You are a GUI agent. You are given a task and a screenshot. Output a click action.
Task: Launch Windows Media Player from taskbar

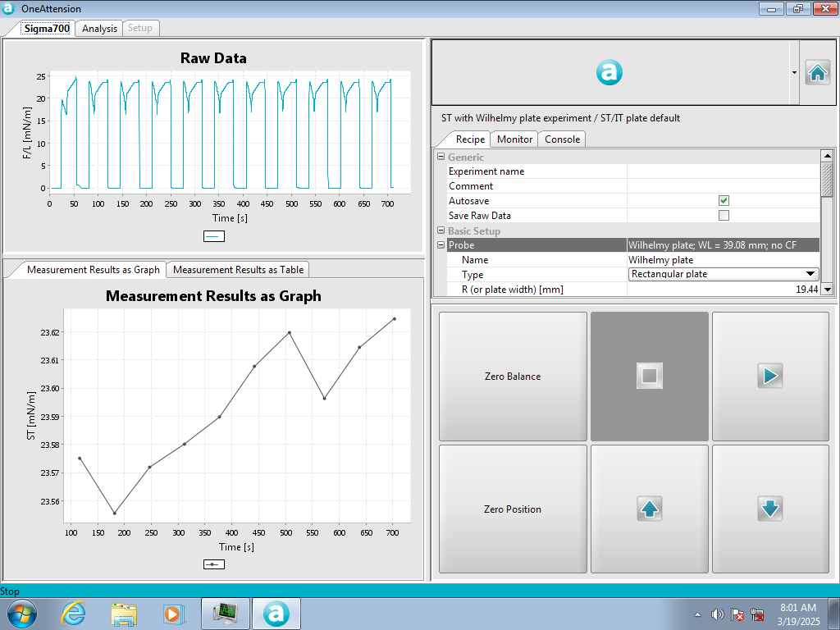(174, 614)
